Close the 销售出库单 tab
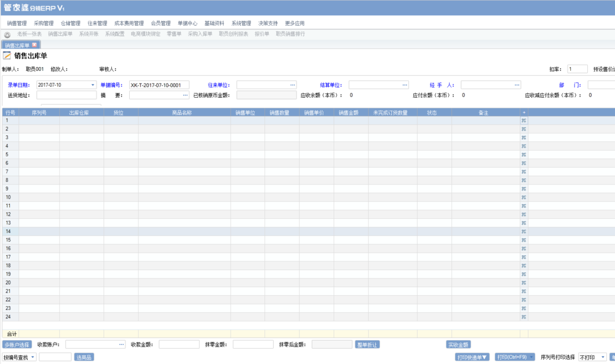Image resolution: width=615 pixels, height=364 pixels. [x=34, y=45]
